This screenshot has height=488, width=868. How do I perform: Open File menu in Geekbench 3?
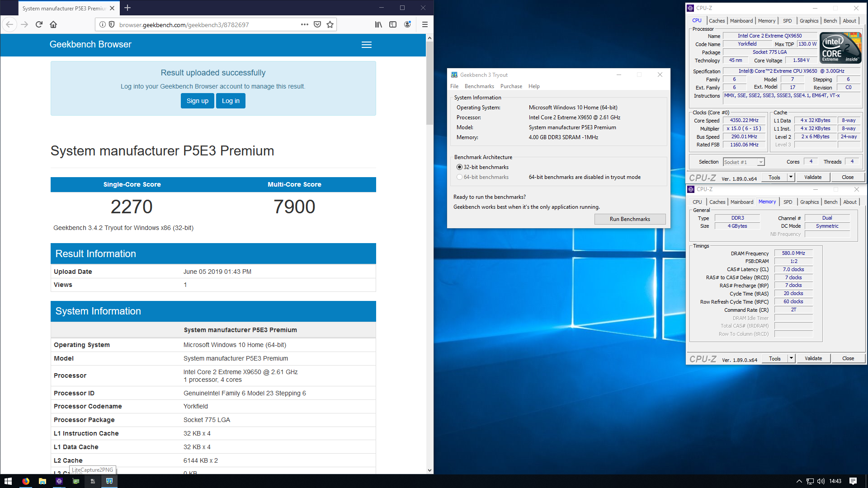(x=454, y=86)
